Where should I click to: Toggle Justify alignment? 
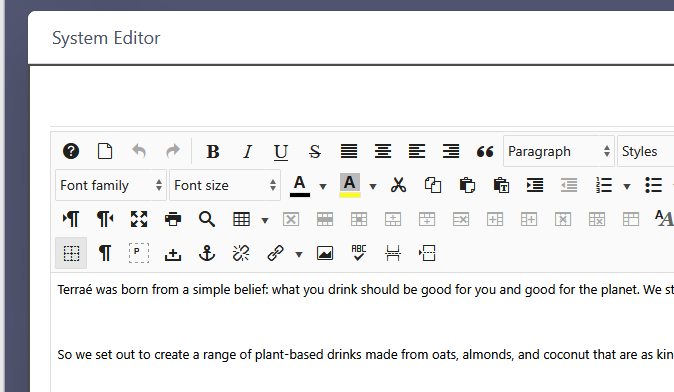349,151
